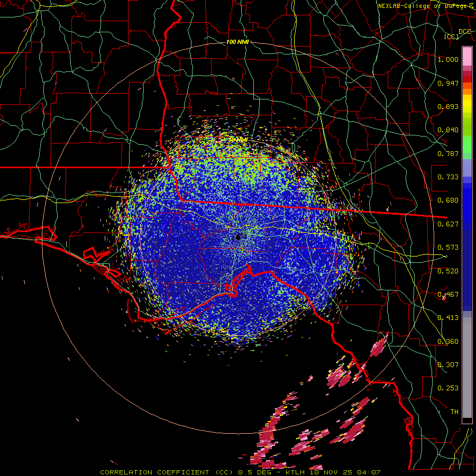Click the 0.413 legend value
Image resolution: width=476 pixels, height=476 pixels.
448,318
